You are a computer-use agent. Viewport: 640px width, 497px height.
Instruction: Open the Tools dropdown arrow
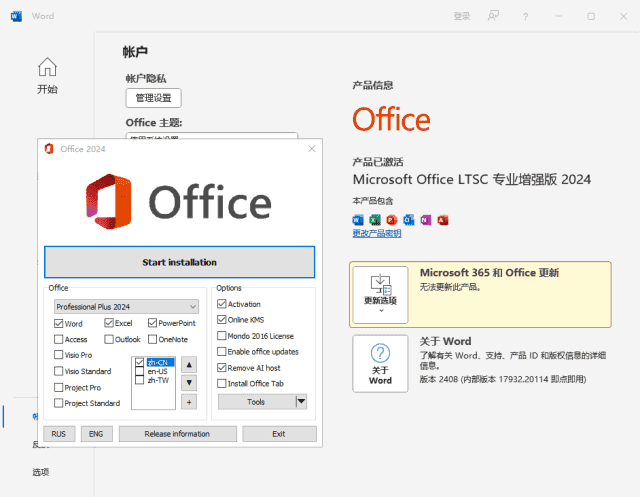coord(301,401)
